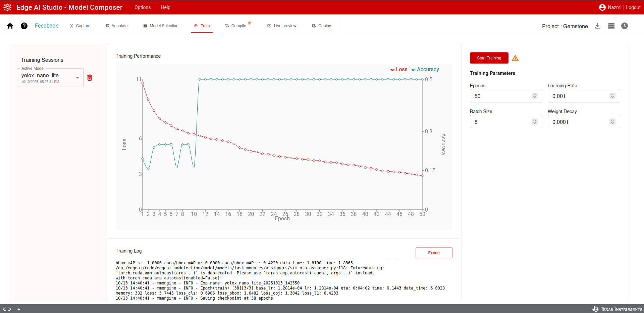Open the Active Model dropdown
This screenshot has width=644, height=313.
click(x=50, y=78)
